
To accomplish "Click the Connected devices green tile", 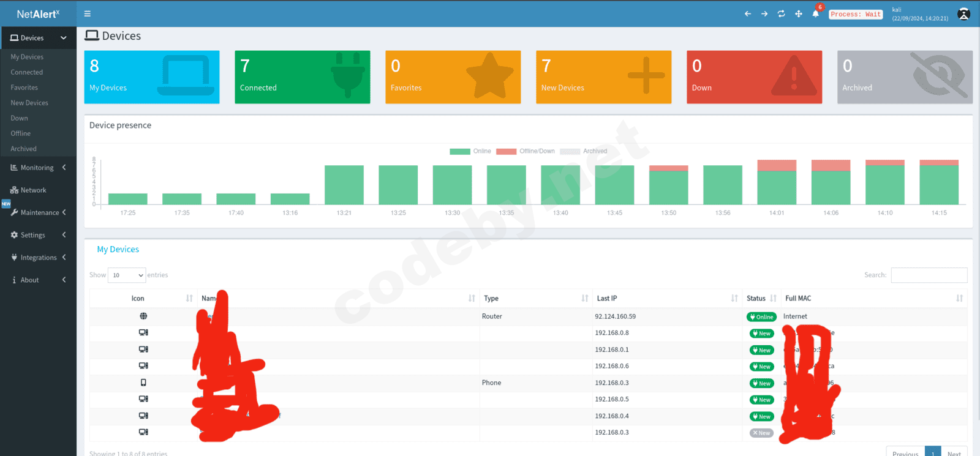I will (x=302, y=77).
